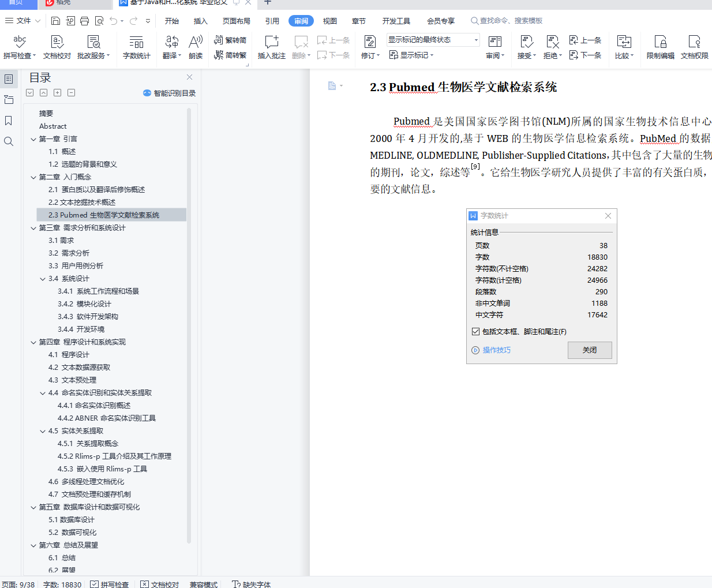Collapse 4.4 命名实体识别和实体关系提取
712x588 pixels.
[x=43, y=393]
